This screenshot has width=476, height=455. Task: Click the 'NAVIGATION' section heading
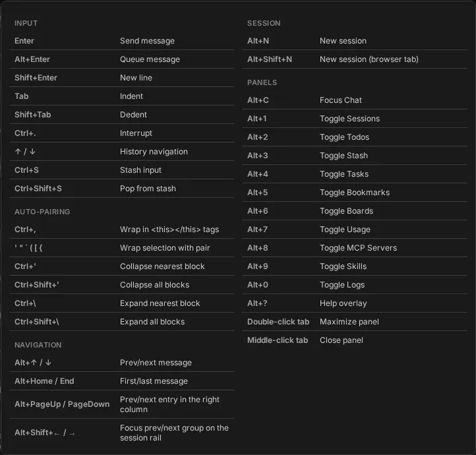38,345
